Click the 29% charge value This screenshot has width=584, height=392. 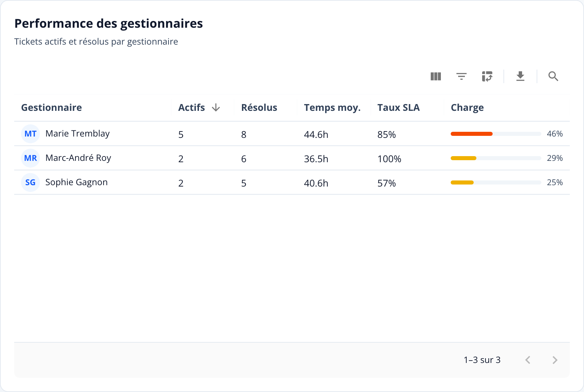555,158
